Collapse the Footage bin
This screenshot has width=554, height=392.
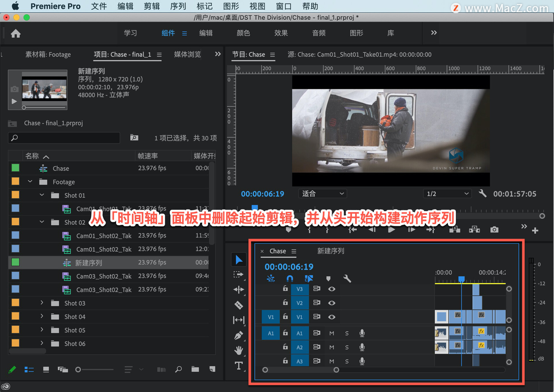[x=30, y=182]
